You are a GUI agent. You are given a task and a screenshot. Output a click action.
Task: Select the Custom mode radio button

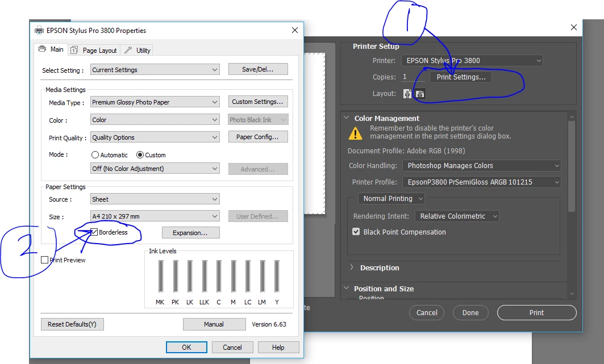tap(140, 154)
